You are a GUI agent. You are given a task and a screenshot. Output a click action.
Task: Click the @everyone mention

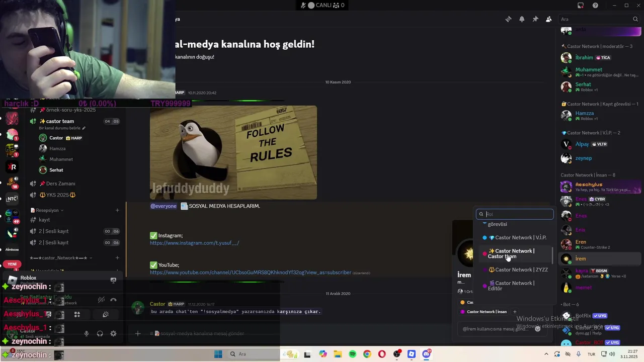point(164,206)
